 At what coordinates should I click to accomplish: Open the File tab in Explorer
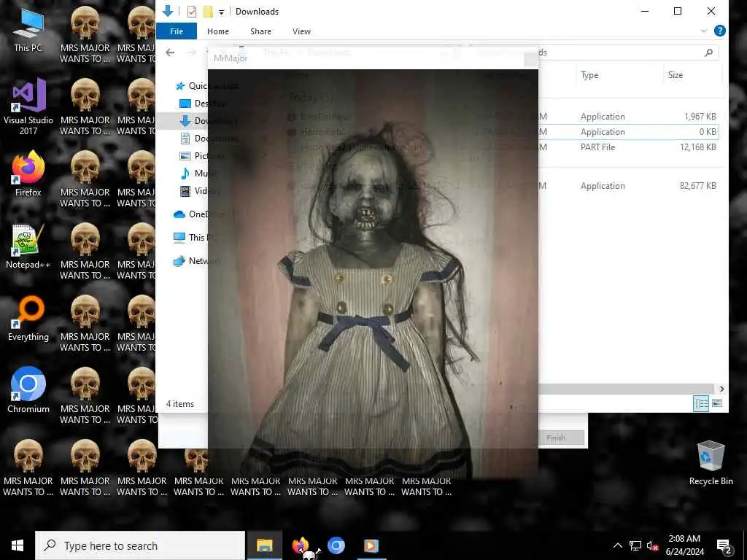[177, 31]
